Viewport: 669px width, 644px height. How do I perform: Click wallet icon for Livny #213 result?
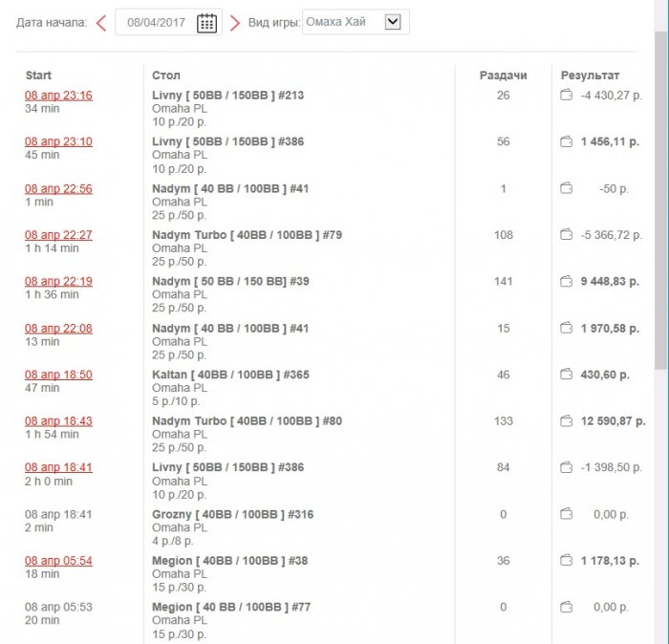click(566, 95)
